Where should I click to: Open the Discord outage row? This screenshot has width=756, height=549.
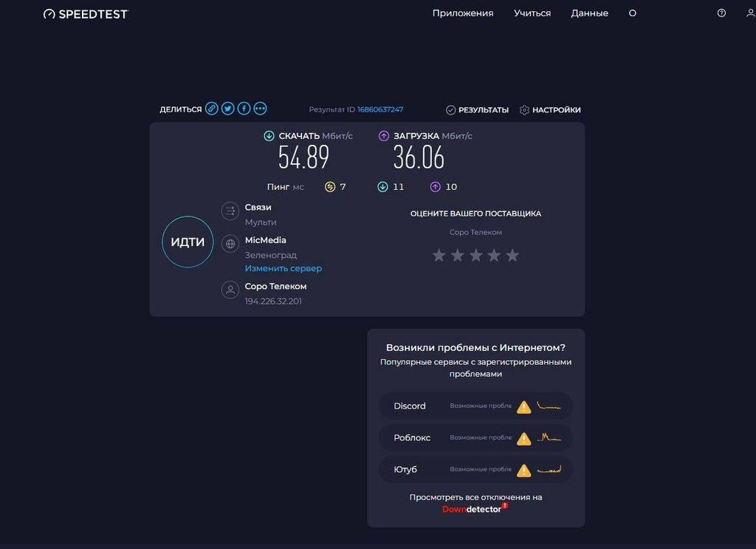click(x=476, y=406)
